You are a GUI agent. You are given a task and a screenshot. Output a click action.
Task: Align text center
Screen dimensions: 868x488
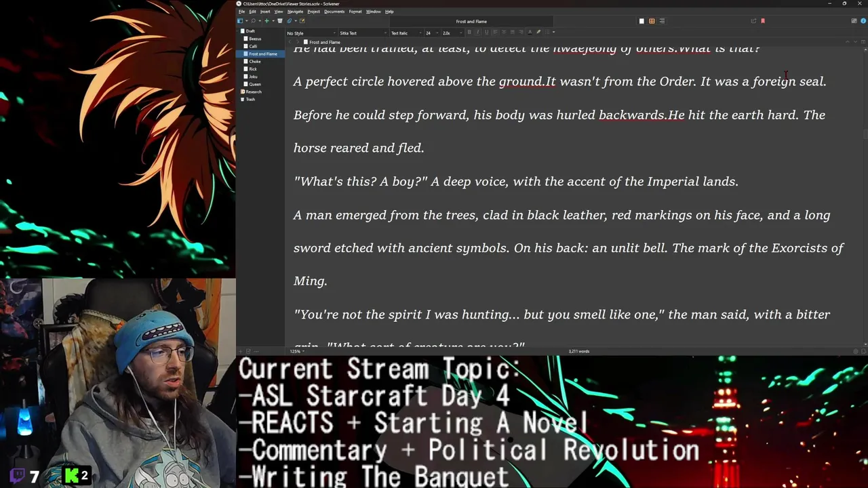(504, 33)
